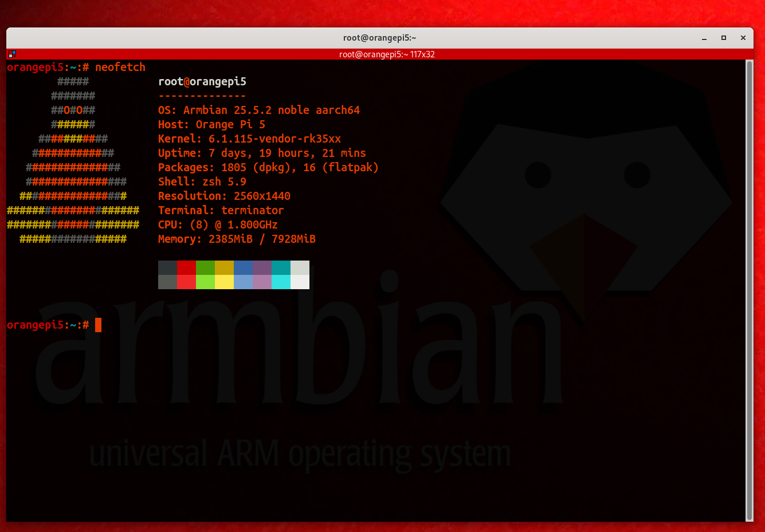Click the bright yellow color block, bottom row
This screenshot has width=765, height=532.
pyautogui.click(x=224, y=282)
